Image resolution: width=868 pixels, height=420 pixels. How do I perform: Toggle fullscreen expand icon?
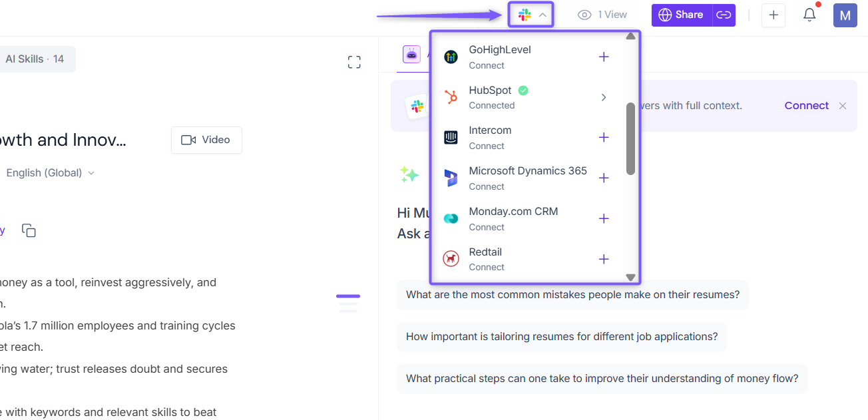pos(354,62)
